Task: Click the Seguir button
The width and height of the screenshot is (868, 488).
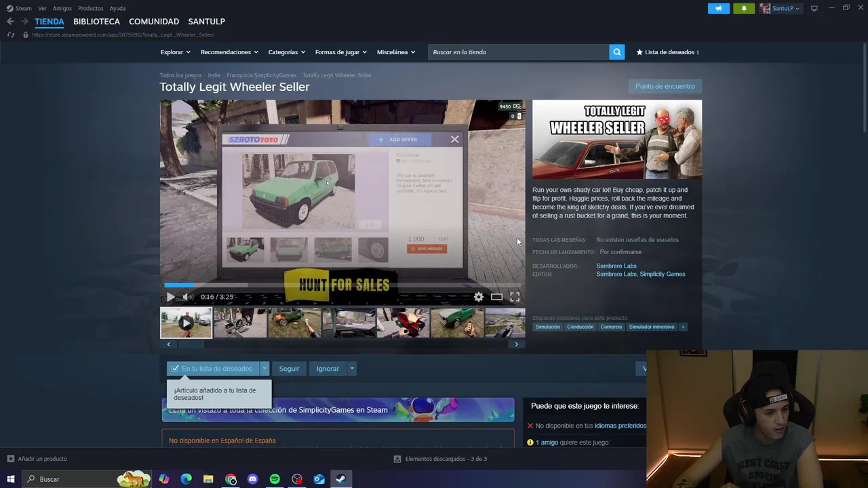Action: click(289, 369)
